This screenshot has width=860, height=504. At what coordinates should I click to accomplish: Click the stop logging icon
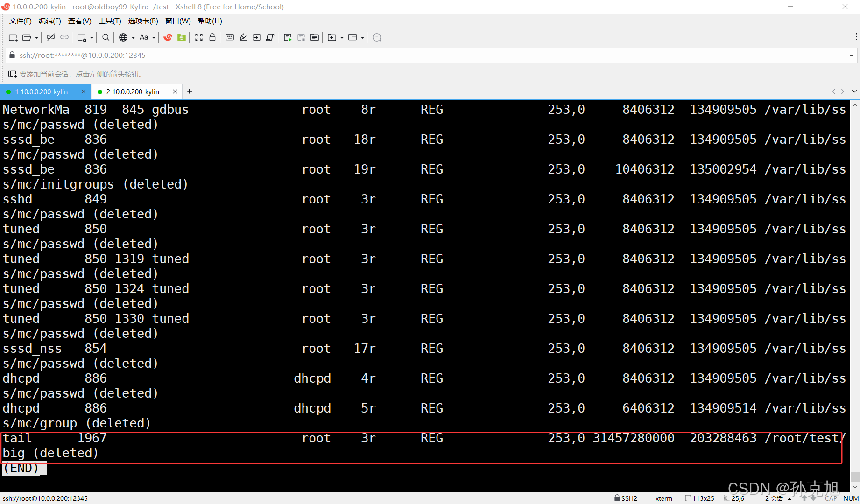click(301, 37)
